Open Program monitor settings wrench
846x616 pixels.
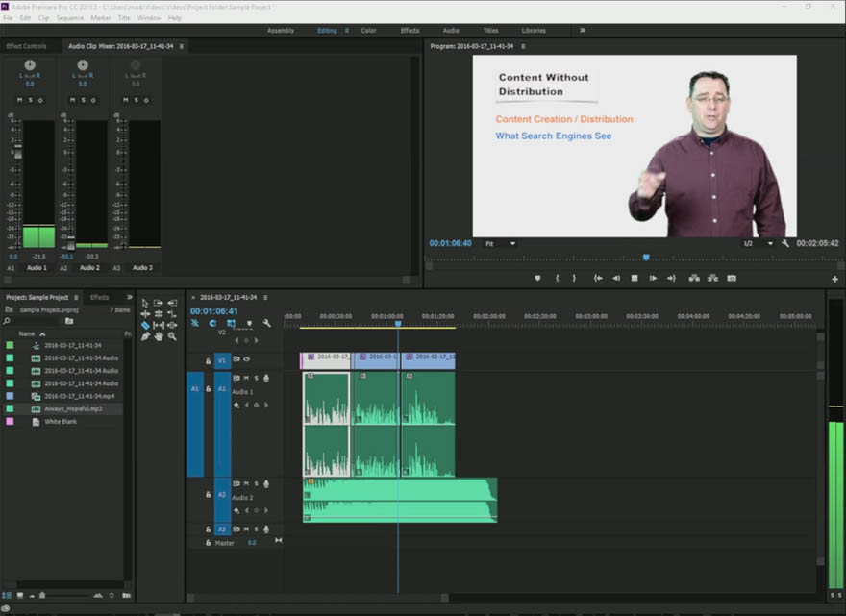tap(785, 244)
